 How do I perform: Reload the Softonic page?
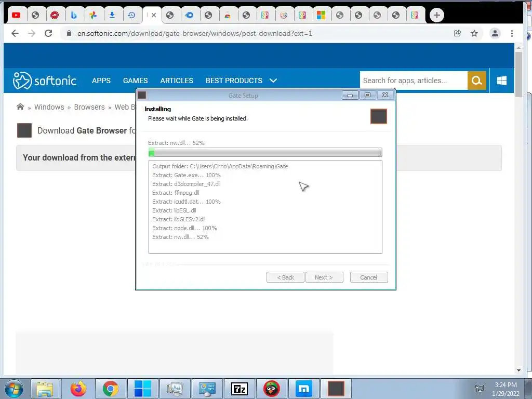[x=48, y=33]
